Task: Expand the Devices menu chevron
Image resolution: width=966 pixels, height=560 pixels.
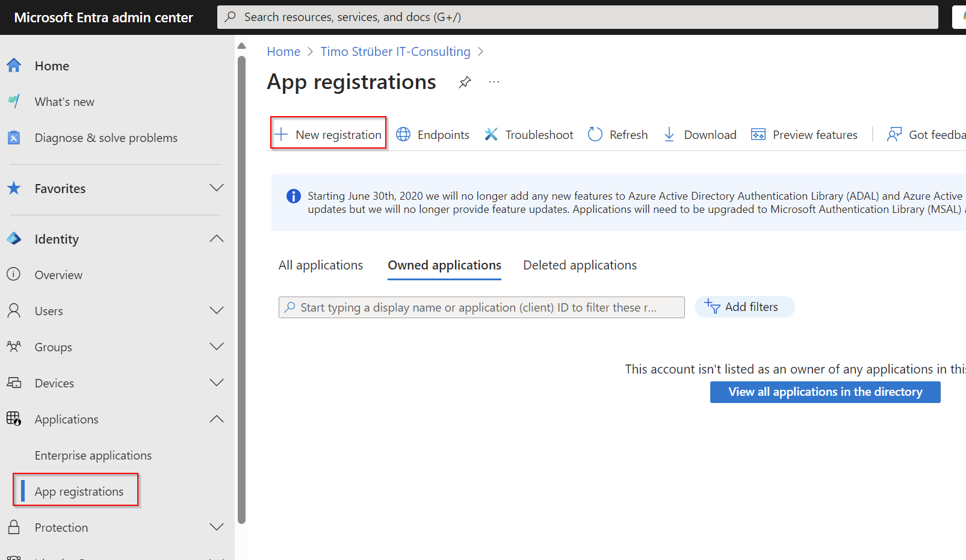Action: 216,383
